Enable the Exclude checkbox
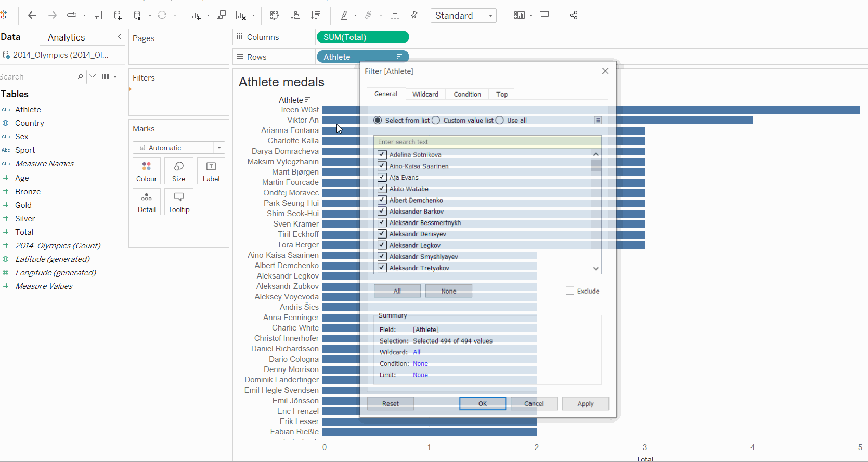The height and width of the screenshot is (462, 868). [x=570, y=291]
